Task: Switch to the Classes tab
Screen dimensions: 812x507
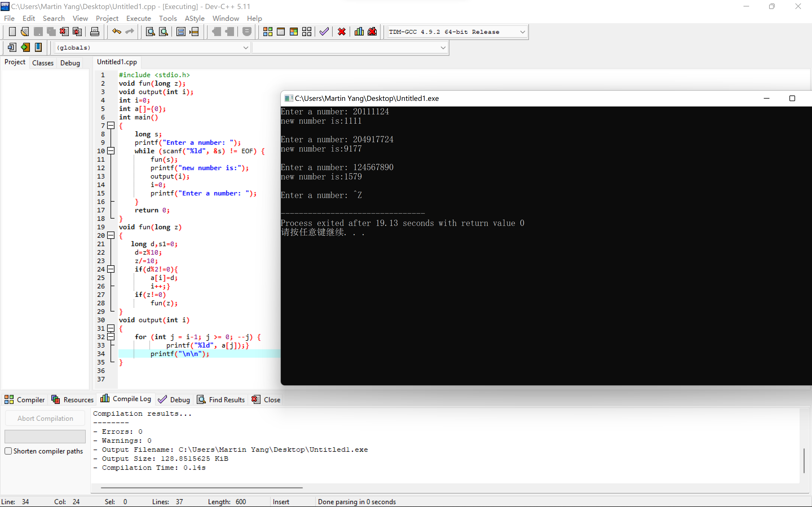Action: click(x=43, y=63)
